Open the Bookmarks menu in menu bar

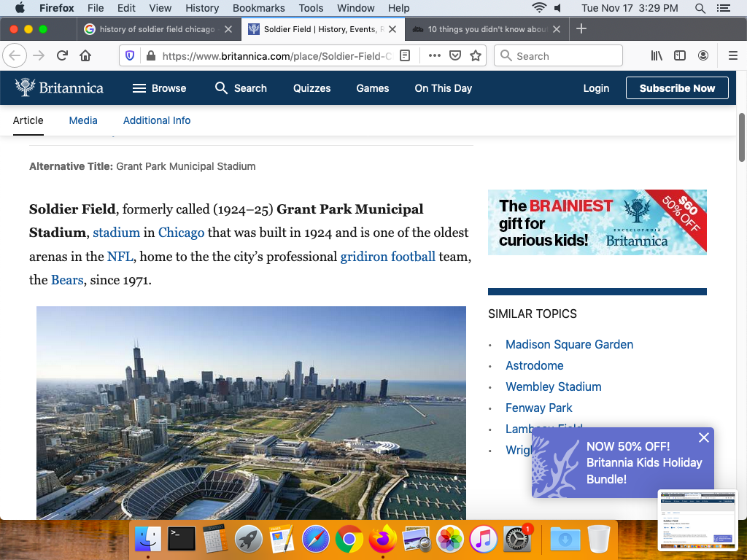coord(258,8)
